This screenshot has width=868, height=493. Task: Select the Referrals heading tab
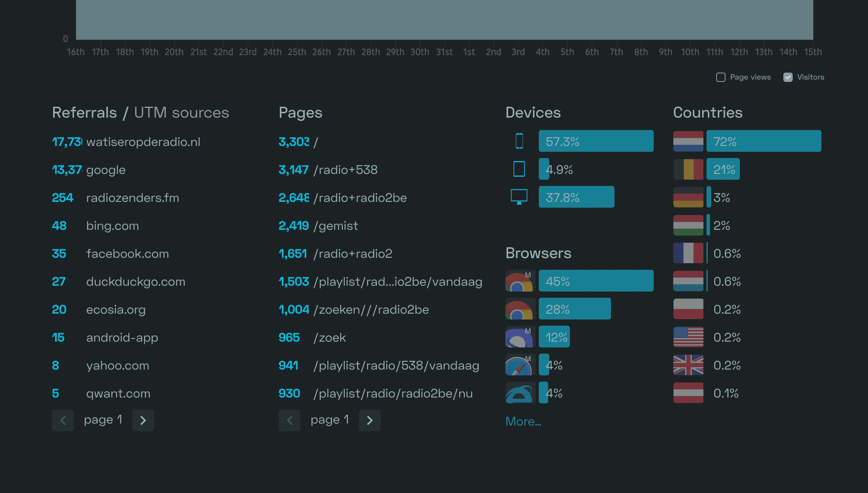pyautogui.click(x=85, y=113)
